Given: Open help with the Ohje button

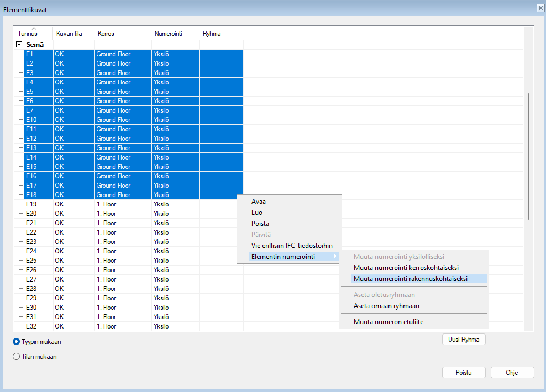Looking at the screenshot, I should [x=512, y=373].
